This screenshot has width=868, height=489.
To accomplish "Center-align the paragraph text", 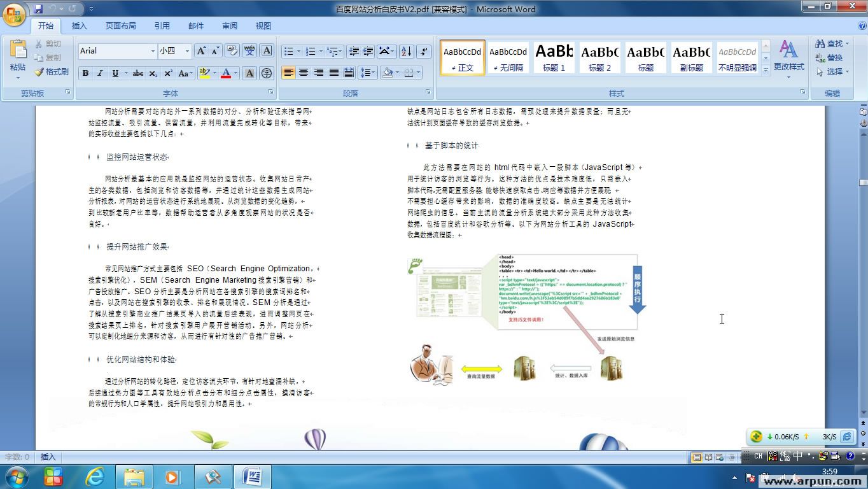I will [x=304, y=73].
